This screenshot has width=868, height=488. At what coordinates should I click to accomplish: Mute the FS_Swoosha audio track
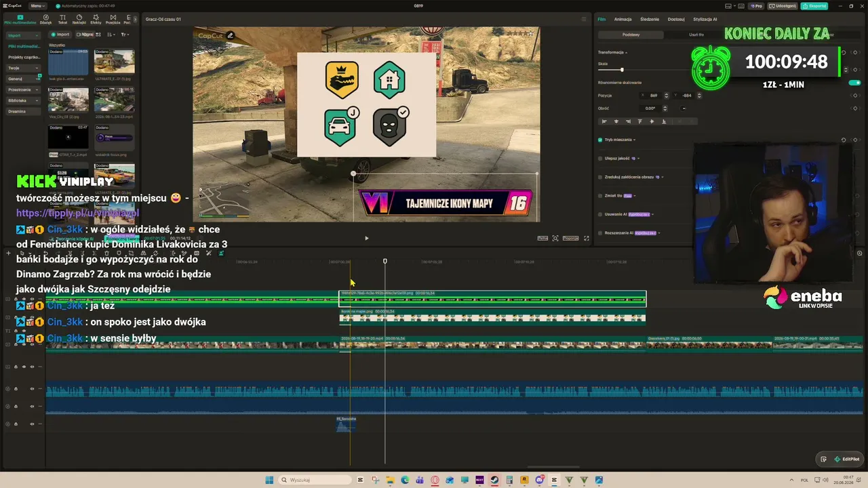[x=33, y=424]
